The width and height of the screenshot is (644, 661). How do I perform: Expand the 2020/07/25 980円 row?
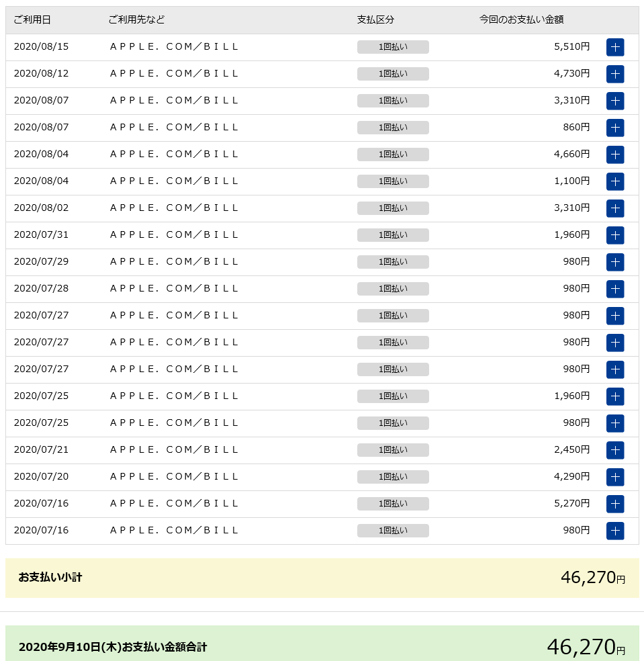615,423
